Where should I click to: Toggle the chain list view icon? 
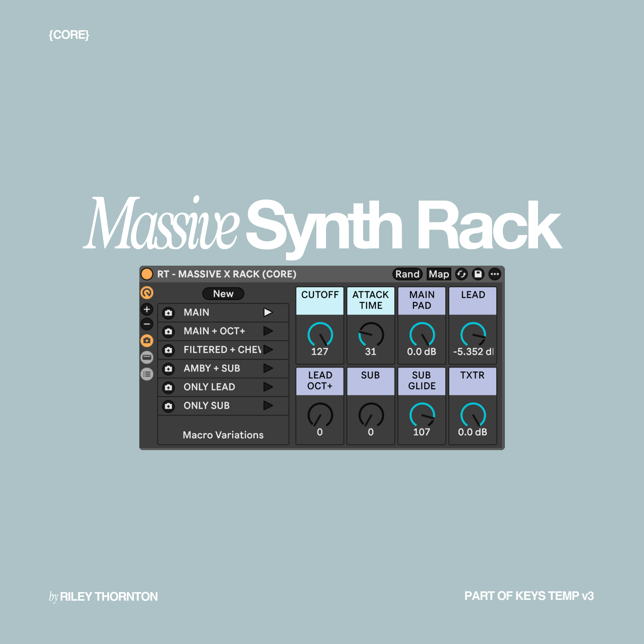coord(147,357)
